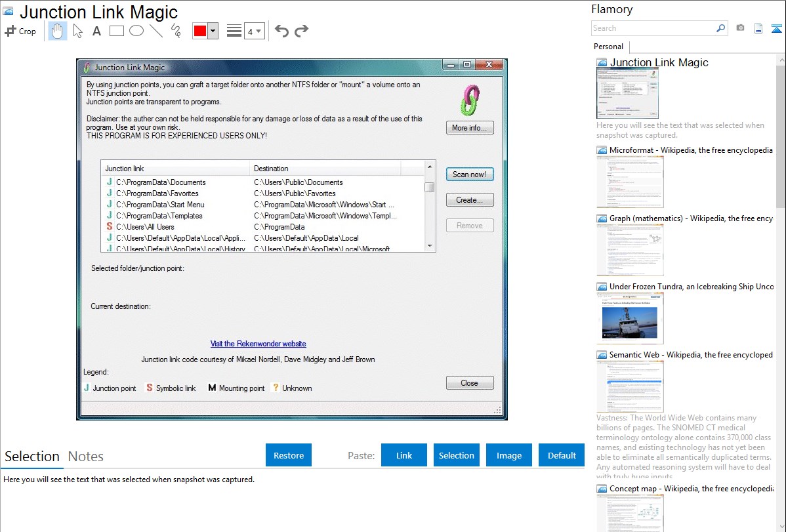786x532 pixels.
Task: Open the Under Frozen Tundra snapshot thumbnail
Action: 630,318
